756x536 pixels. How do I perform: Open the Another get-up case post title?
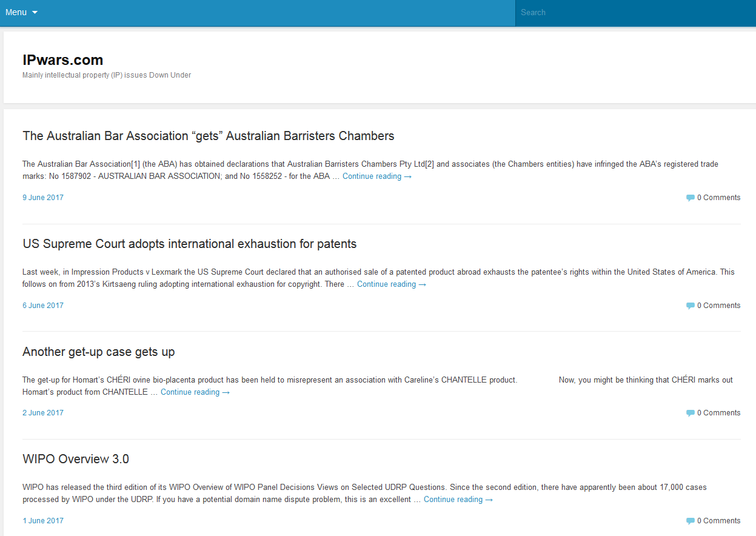click(99, 352)
